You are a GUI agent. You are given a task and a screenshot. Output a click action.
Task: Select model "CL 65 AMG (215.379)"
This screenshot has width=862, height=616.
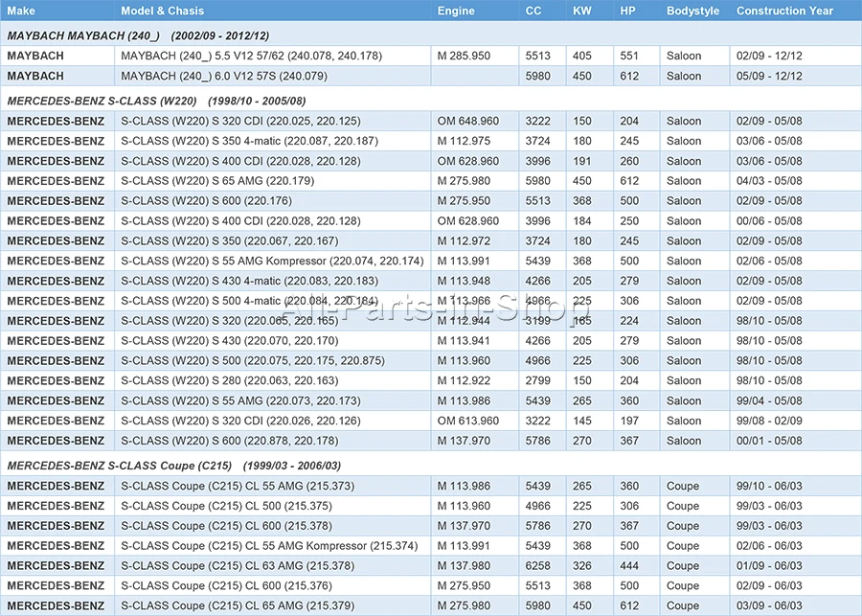click(x=300, y=606)
